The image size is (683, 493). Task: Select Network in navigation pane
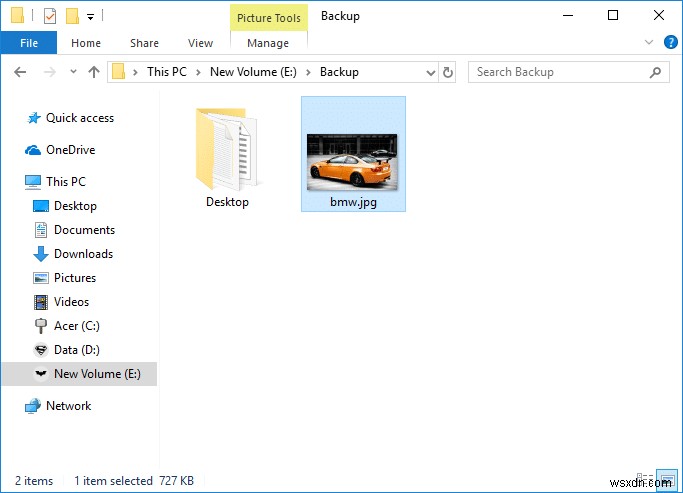click(x=68, y=406)
